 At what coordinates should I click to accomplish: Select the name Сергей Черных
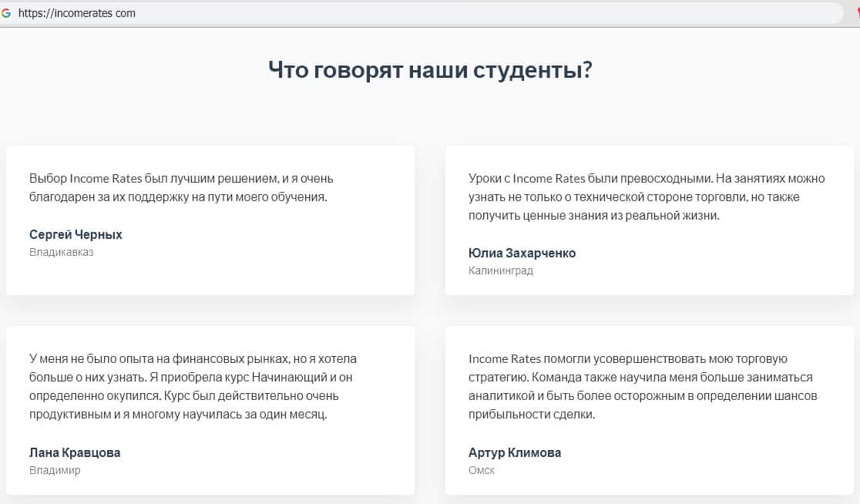tap(76, 234)
